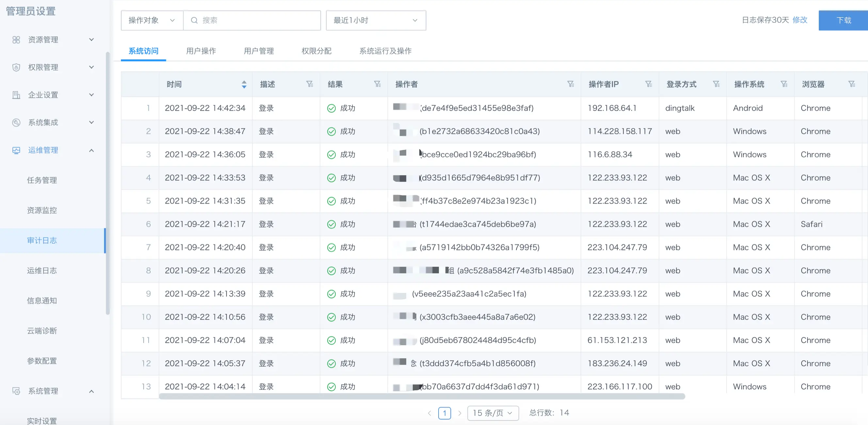This screenshot has height=425, width=868.
Task: Sort by the 时间 column arrows
Action: click(244, 84)
